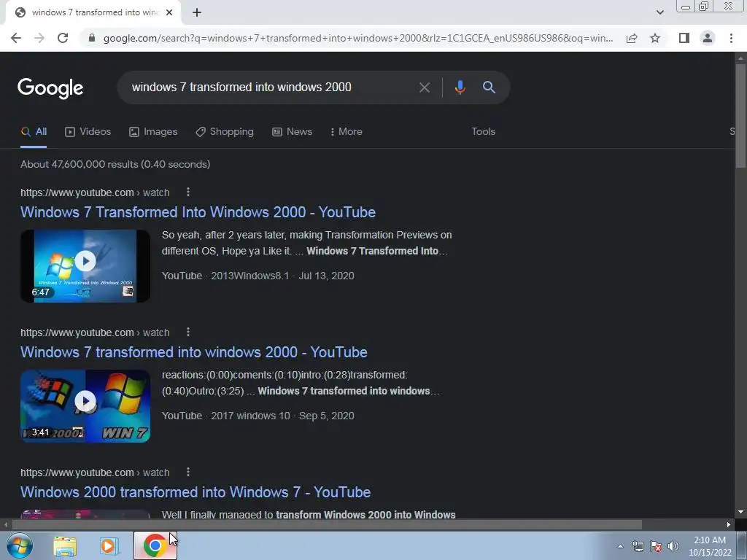Viewport: 747px width, 560px height.
Task: Open options for the second YouTube result
Action: point(188,332)
